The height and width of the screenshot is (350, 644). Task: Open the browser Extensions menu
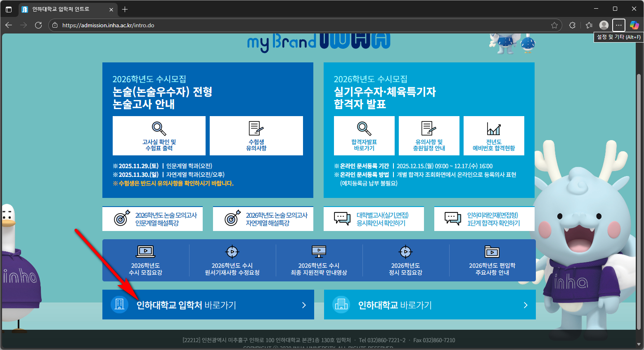[572, 25]
